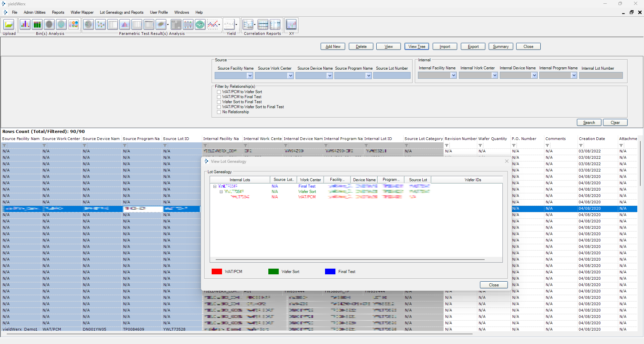Open the Lot Genealogy and Reports menu
The width and height of the screenshot is (644, 344).
tap(121, 12)
